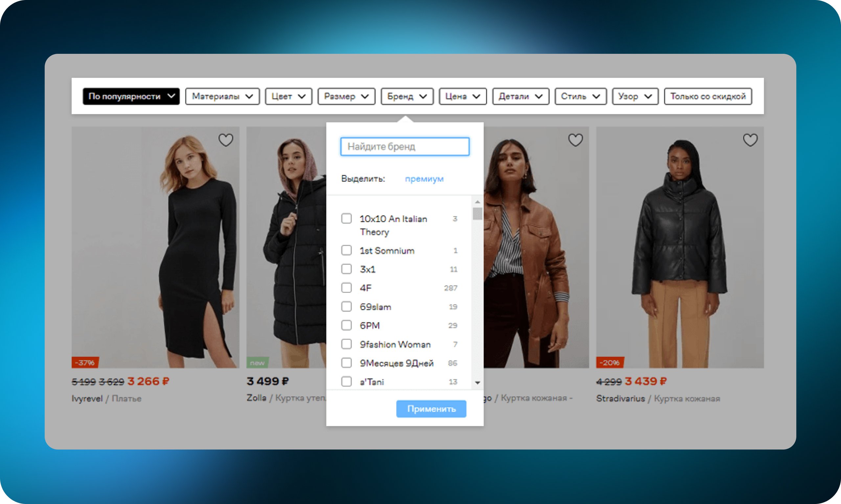Image resolution: width=841 pixels, height=504 pixels.
Task: Check the 4F brand checkbox
Action: click(346, 288)
